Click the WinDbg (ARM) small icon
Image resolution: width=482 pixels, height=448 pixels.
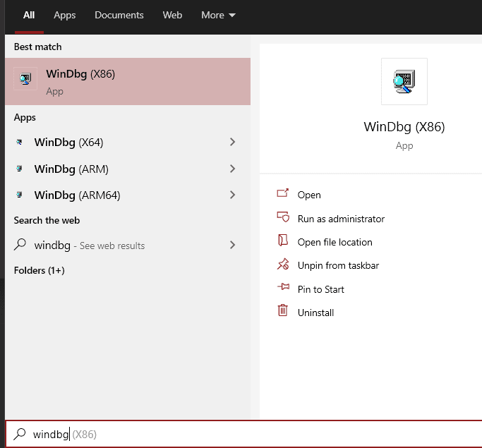tap(19, 169)
